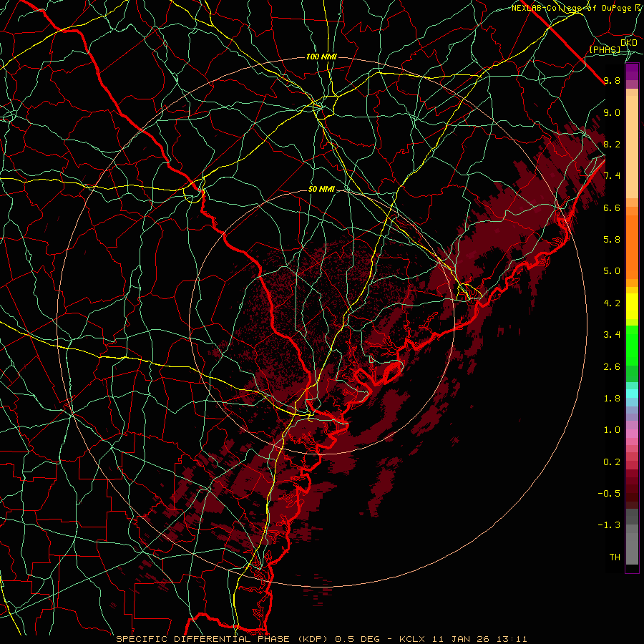Click the '50 NMI' range ring label
The height and width of the screenshot is (644, 644).
(x=321, y=189)
